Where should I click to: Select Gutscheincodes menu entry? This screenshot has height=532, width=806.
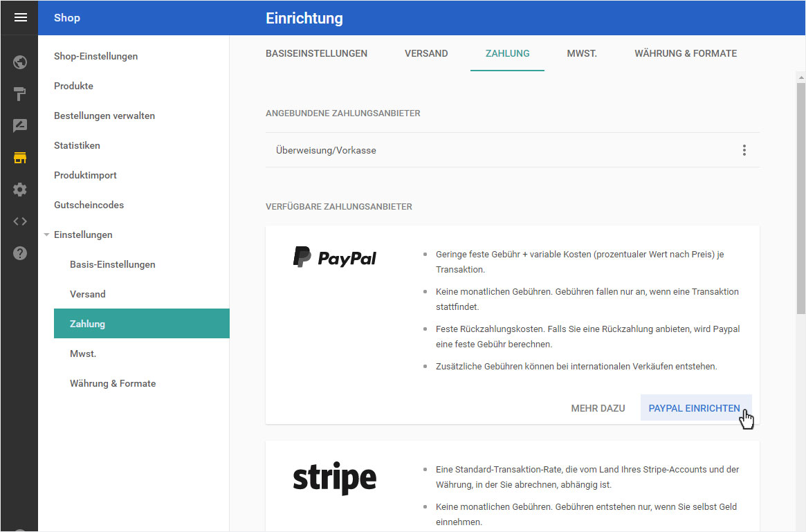(x=89, y=205)
